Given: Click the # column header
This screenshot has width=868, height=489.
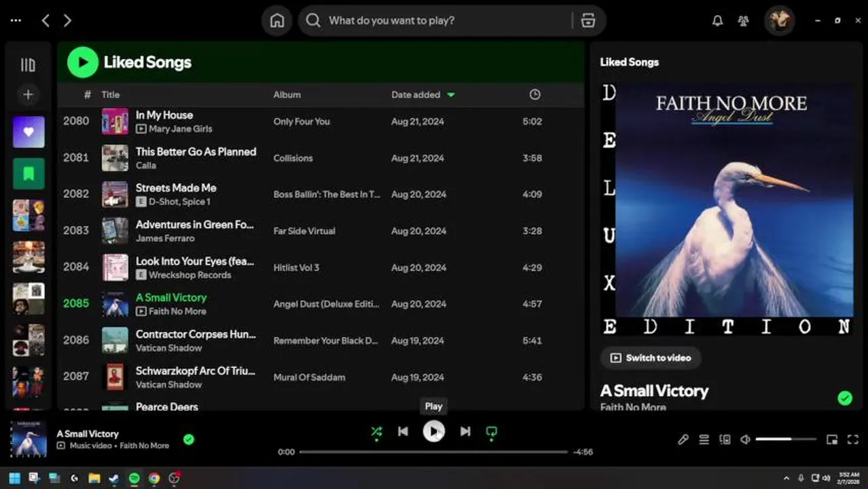Looking at the screenshot, I should (x=87, y=94).
